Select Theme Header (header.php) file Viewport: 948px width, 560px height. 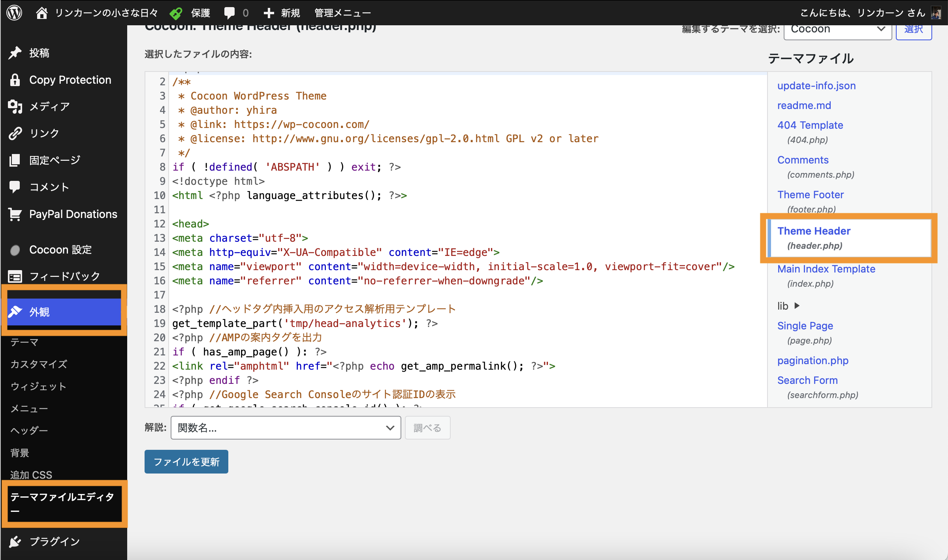pyautogui.click(x=849, y=238)
